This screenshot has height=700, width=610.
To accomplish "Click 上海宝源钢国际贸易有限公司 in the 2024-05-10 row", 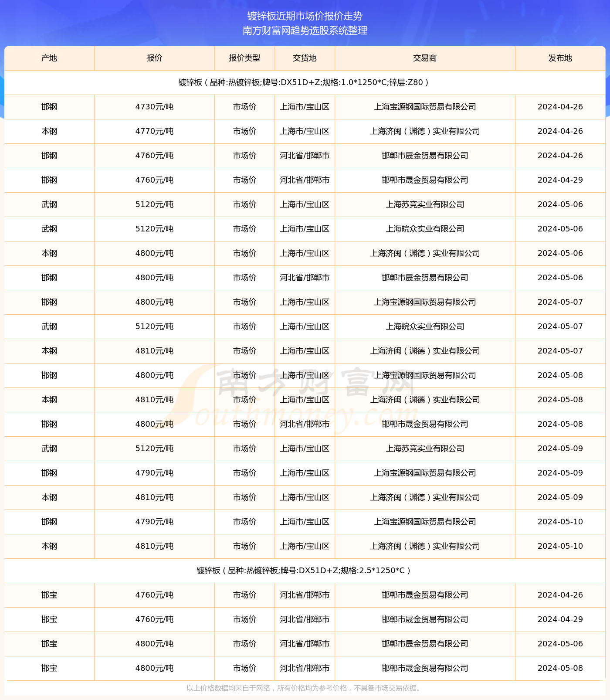I will coord(425,522).
